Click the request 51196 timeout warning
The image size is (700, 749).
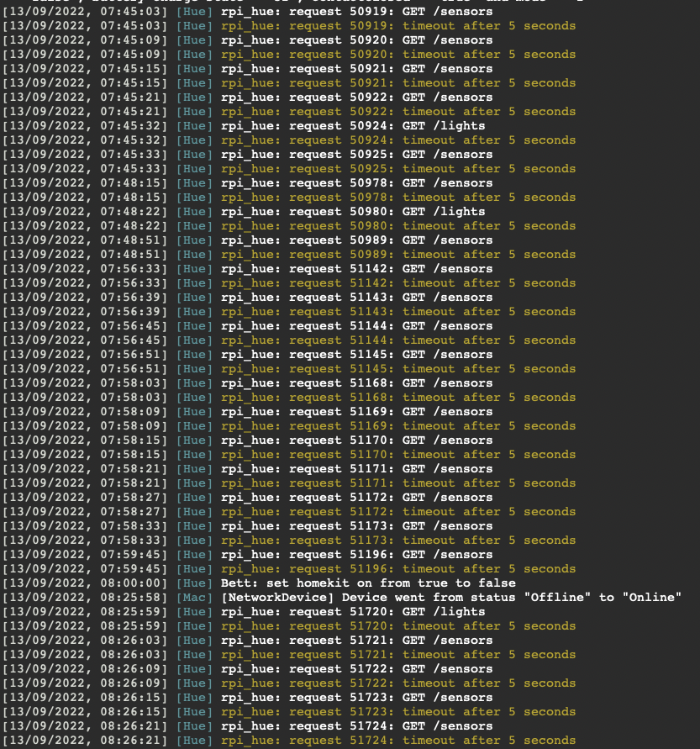398,568
